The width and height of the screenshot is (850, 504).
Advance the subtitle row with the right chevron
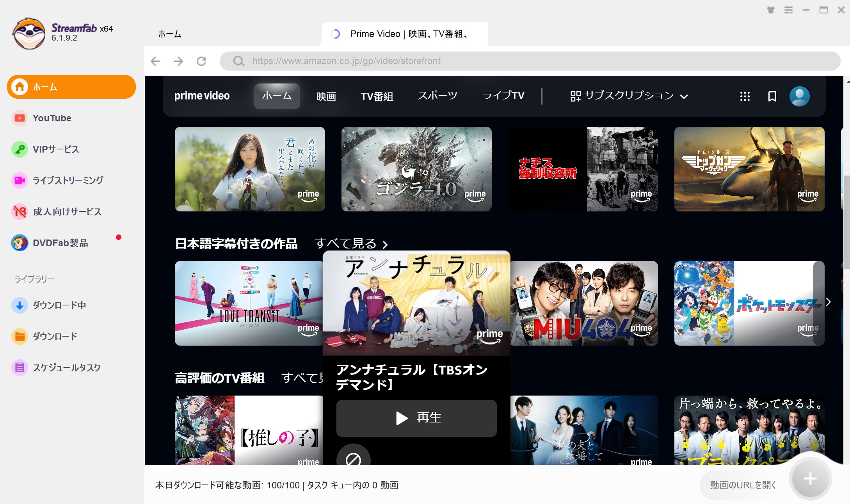tap(829, 302)
